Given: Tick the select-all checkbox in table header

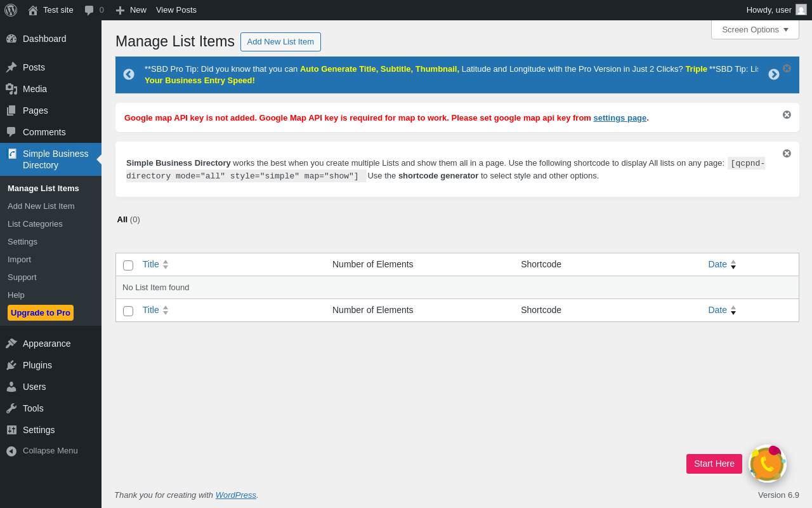Looking at the screenshot, I should pyautogui.click(x=128, y=265).
